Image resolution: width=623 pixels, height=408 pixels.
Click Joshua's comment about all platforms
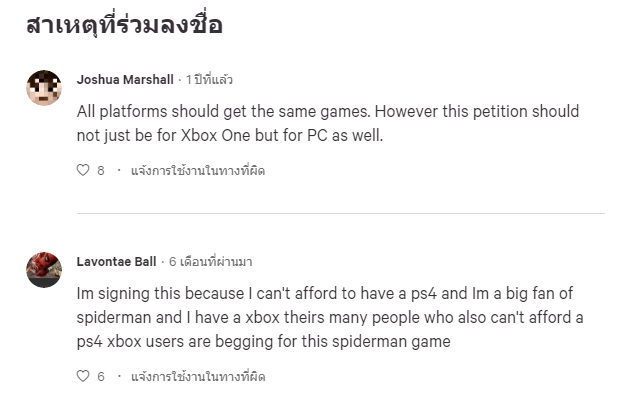[x=328, y=123]
